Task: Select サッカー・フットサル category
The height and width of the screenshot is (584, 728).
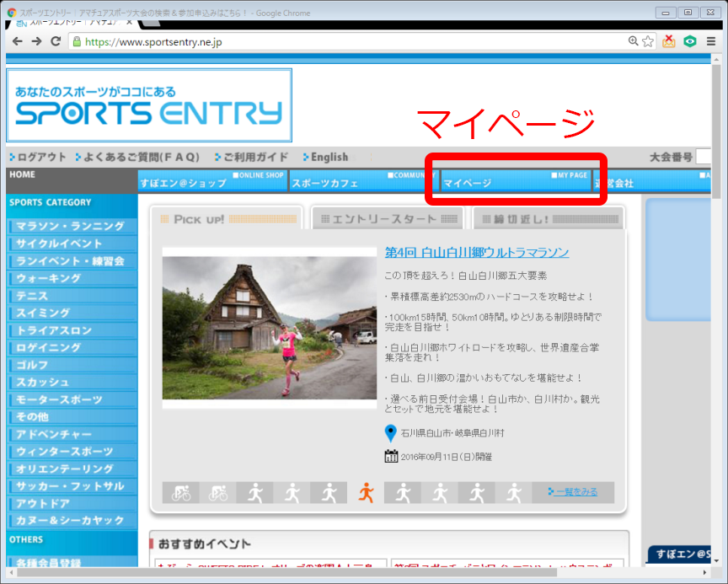Action: click(x=72, y=486)
